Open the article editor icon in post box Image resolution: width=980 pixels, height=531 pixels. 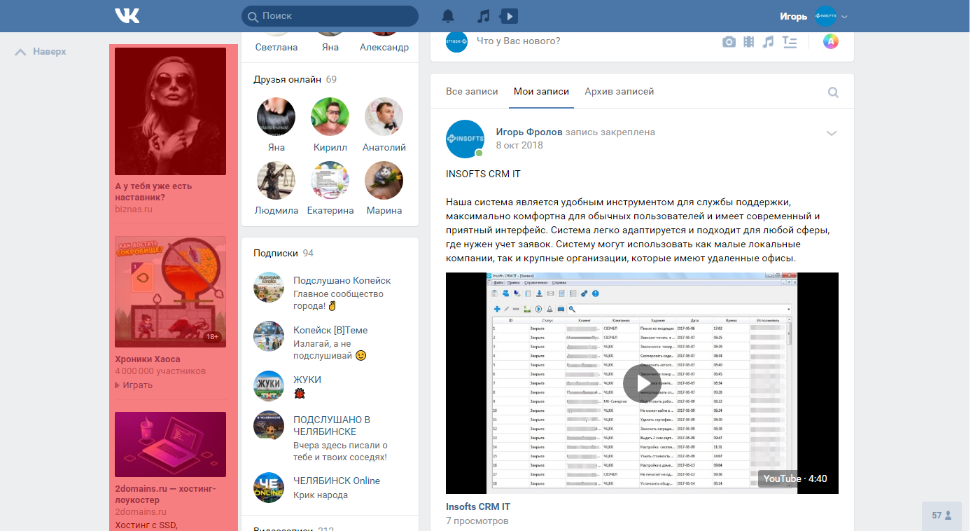[x=790, y=42]
